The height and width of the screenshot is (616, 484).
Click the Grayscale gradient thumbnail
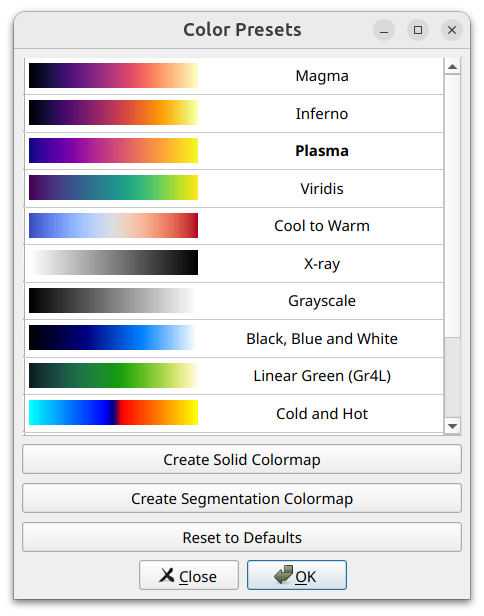click(113, 301)
